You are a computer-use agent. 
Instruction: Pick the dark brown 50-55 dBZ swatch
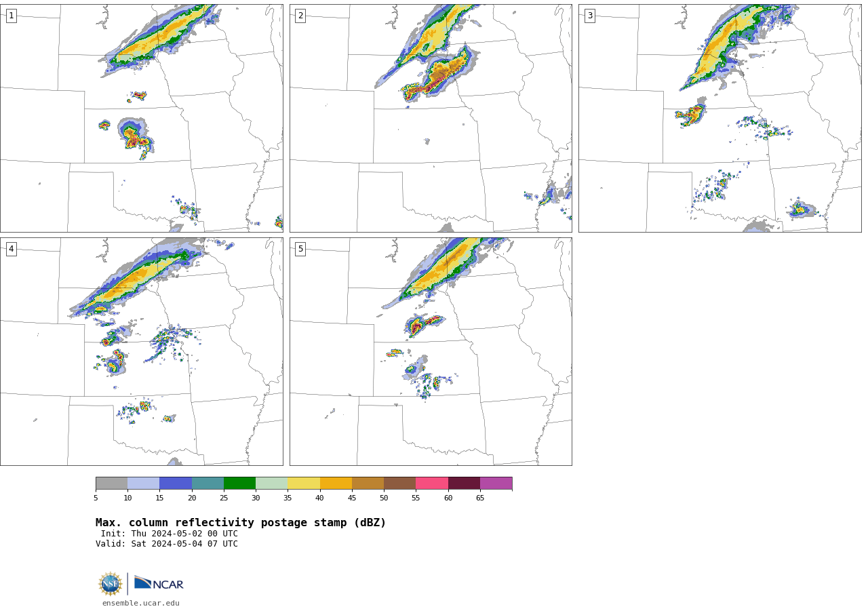click(400, 484)
